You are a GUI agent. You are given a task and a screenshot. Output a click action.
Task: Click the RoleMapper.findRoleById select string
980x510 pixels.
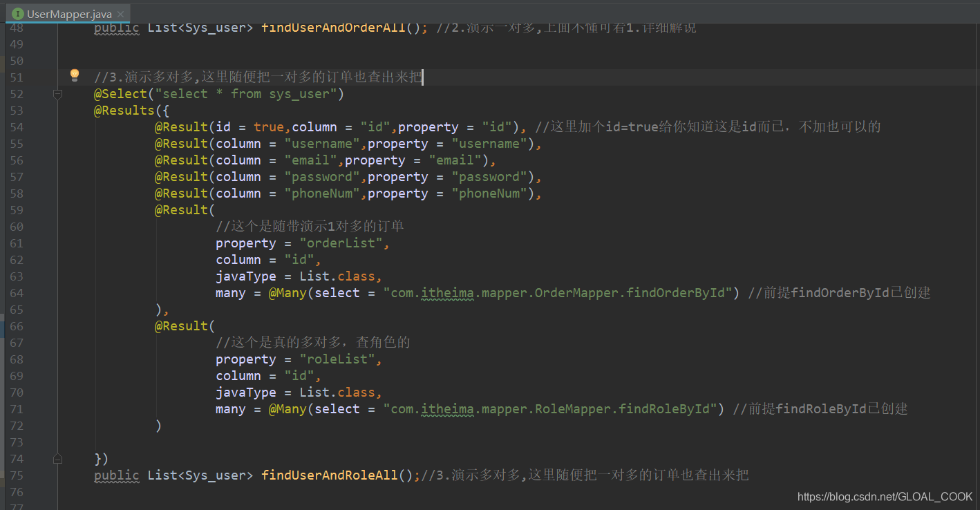550,409
